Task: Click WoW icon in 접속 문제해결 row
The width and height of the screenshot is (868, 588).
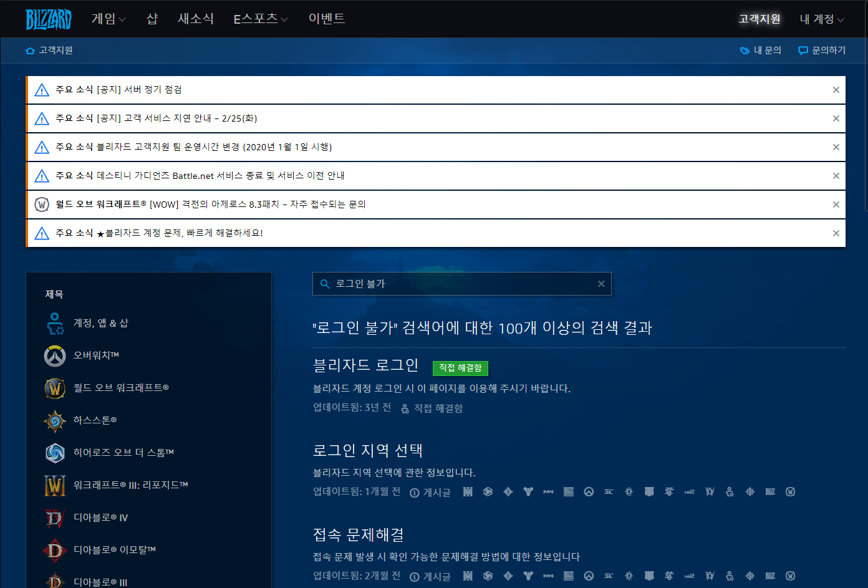Action: click(x=790, y=576)
